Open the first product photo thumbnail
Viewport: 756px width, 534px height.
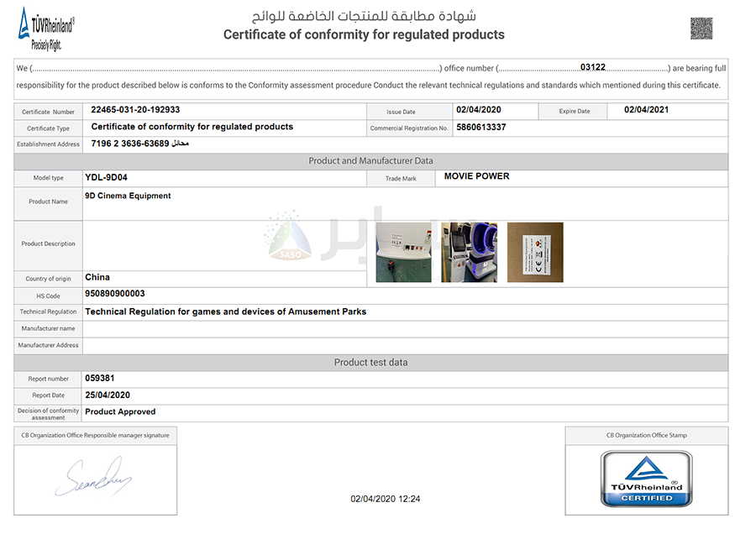(x=403, y=252)
